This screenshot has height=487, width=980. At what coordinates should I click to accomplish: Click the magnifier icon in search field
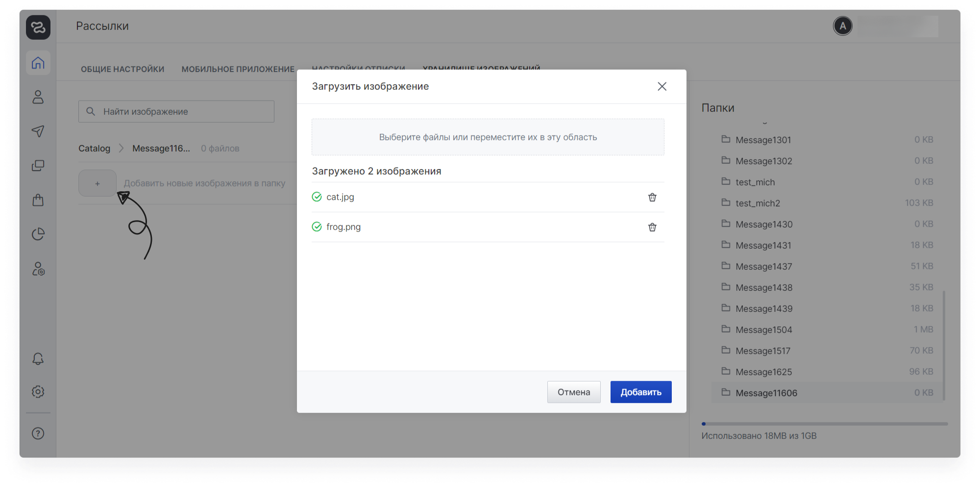point(91,111)
